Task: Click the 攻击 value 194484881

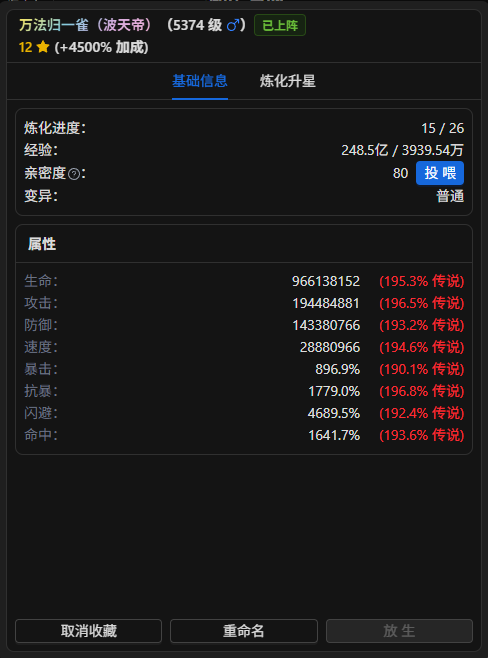Action: click(326, 303)
